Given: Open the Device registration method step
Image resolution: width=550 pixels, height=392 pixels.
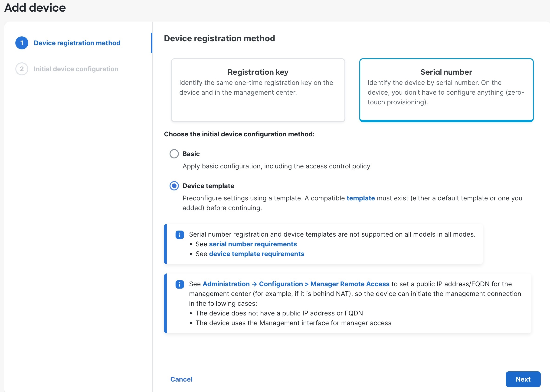Looking at the screenshot, I should coord(77,43).
